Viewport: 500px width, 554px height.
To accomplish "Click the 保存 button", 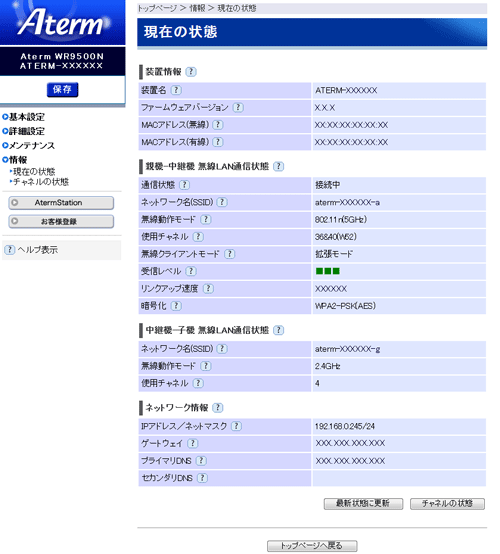I will coord(63,90).
